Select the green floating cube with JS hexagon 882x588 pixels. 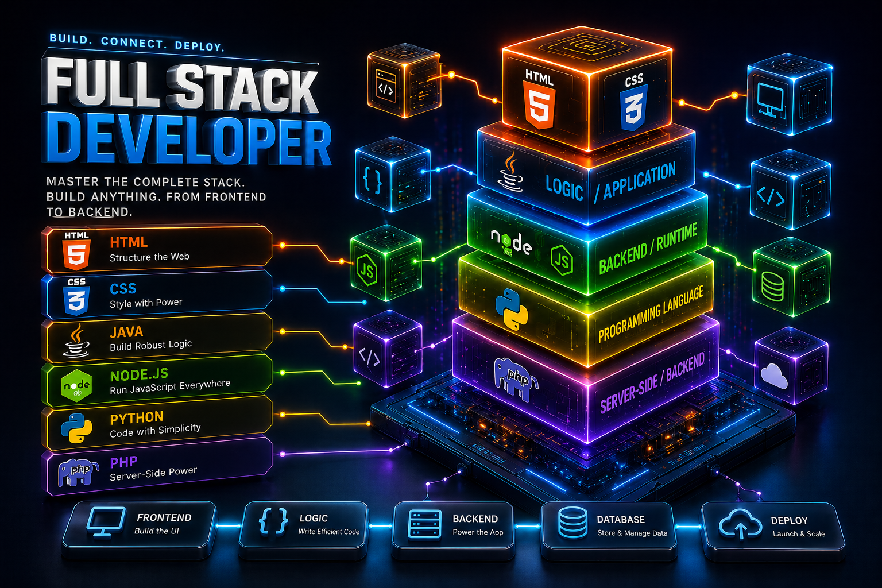click(386, 263)
